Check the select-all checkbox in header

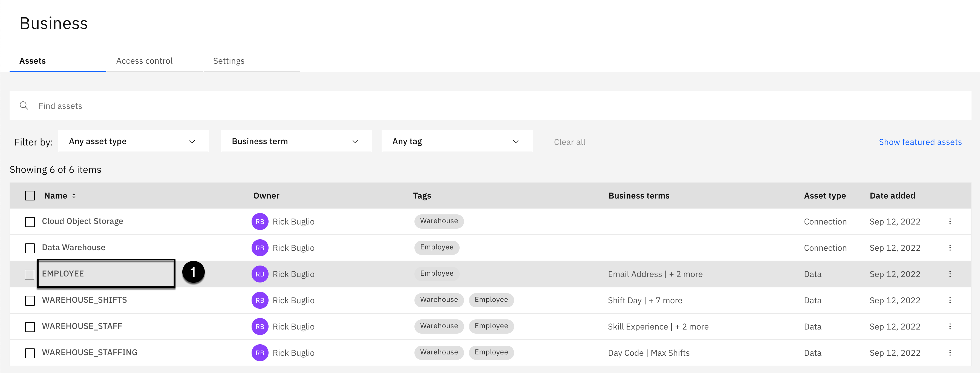pyautogui.click(x=30, y=196)
